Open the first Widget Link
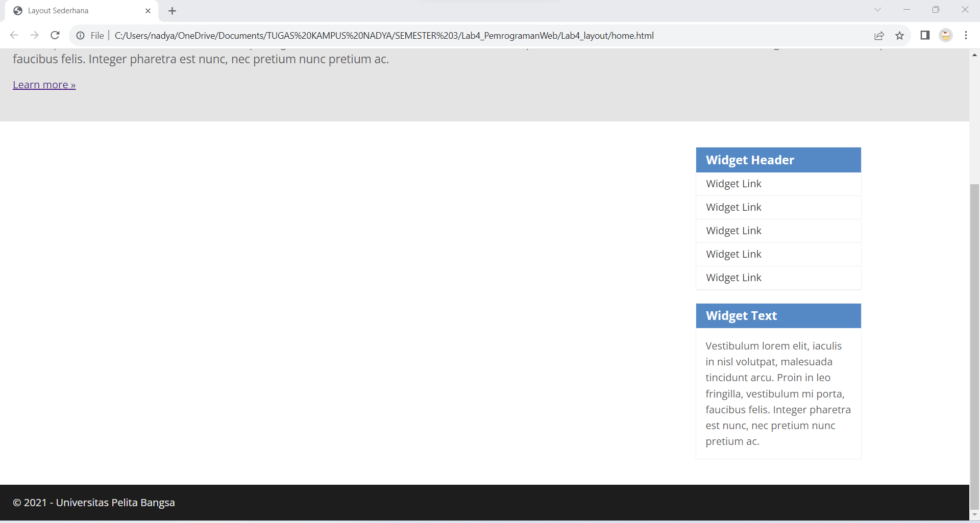The width and height of the screenshot is (980, 523). [x=733, y=183]
